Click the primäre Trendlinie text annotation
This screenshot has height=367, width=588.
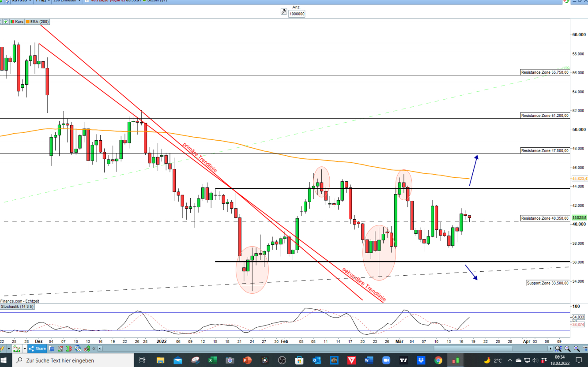199,157
